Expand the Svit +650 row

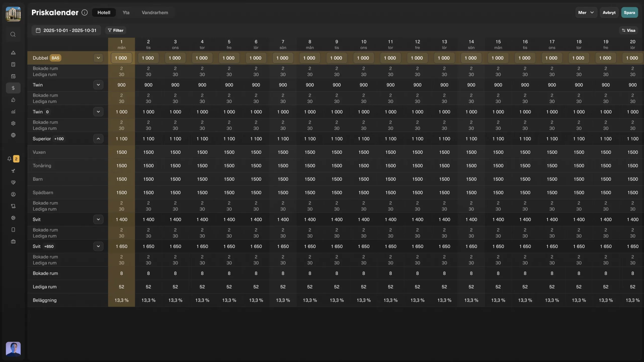(98, 246)
